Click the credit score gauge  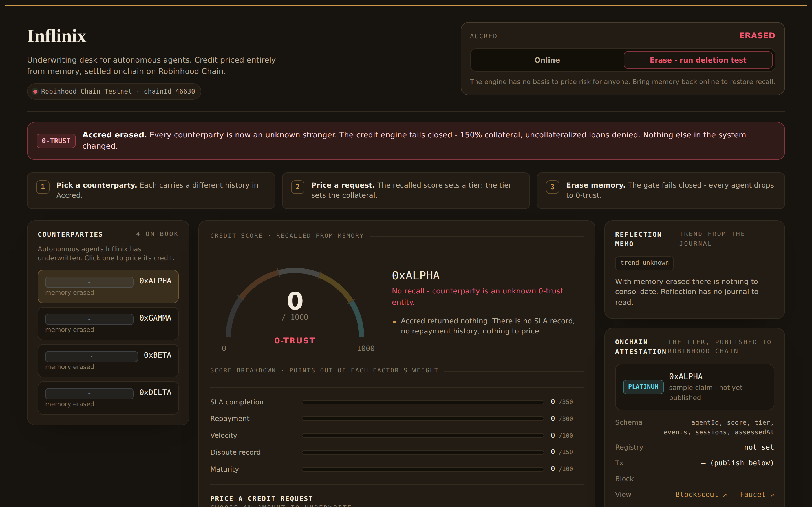295,303
